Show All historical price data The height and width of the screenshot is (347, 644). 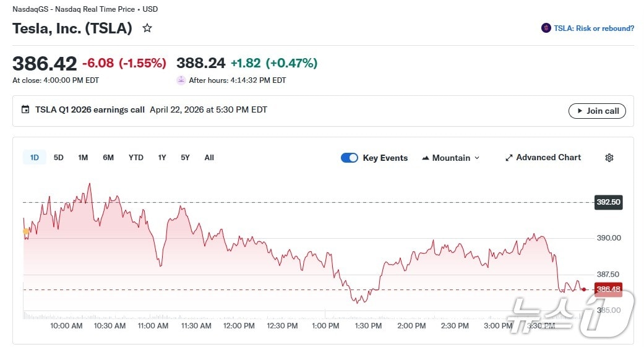[209, 158]
